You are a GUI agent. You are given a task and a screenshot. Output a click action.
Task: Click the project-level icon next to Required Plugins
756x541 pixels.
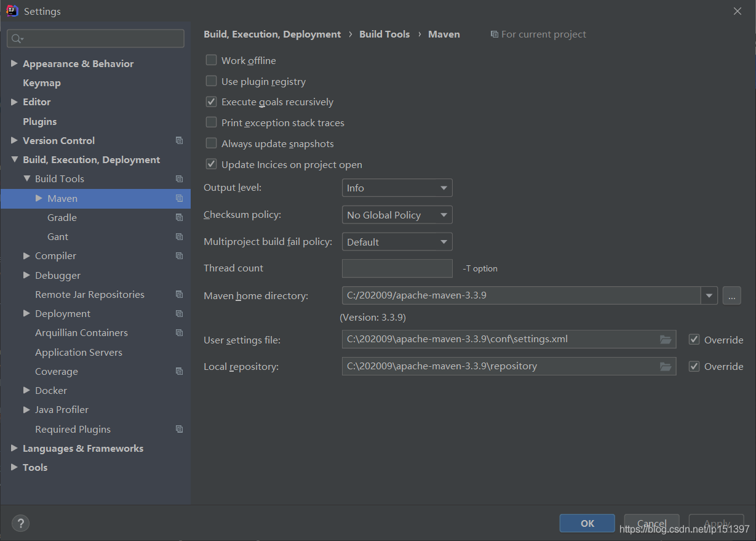point(179,429)
